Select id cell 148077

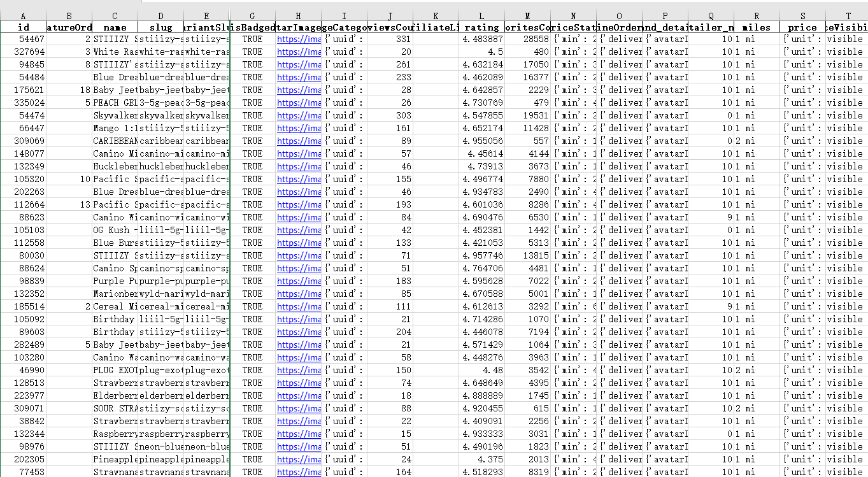[x=24, y=153]
